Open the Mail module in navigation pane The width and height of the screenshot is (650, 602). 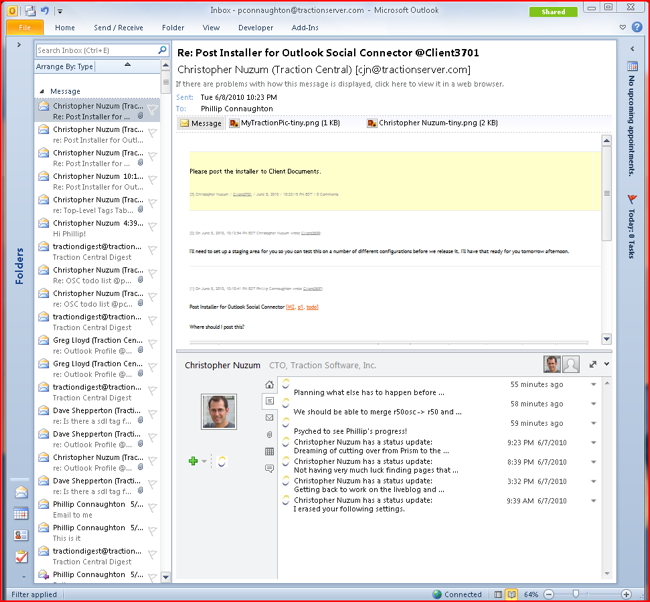click(21, 493)
